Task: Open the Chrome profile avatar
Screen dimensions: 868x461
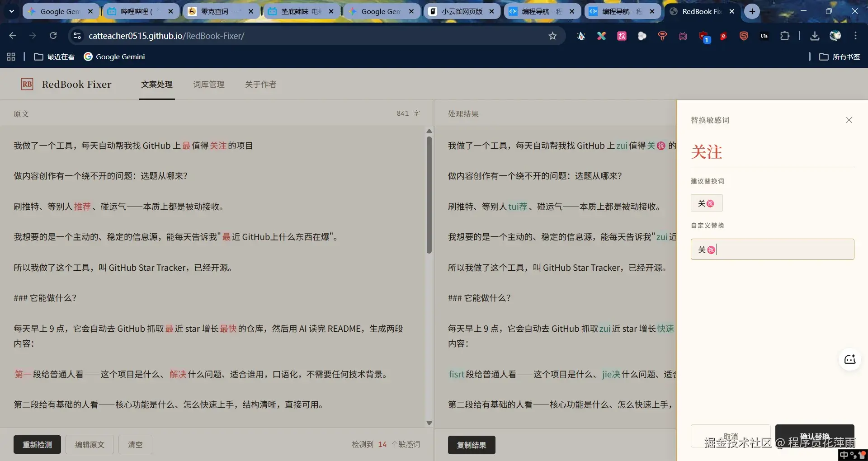Action: (835, 36)
